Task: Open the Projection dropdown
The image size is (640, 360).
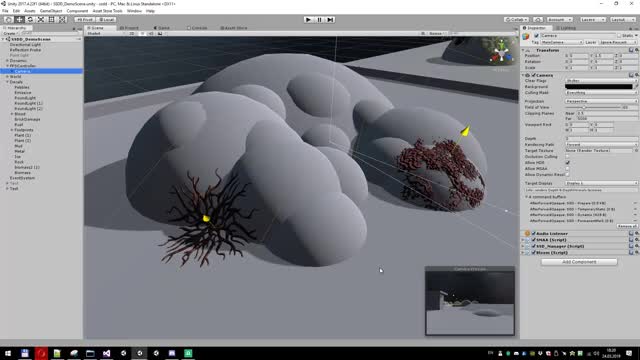Action: pyautogui.click(x=602, y=101)
